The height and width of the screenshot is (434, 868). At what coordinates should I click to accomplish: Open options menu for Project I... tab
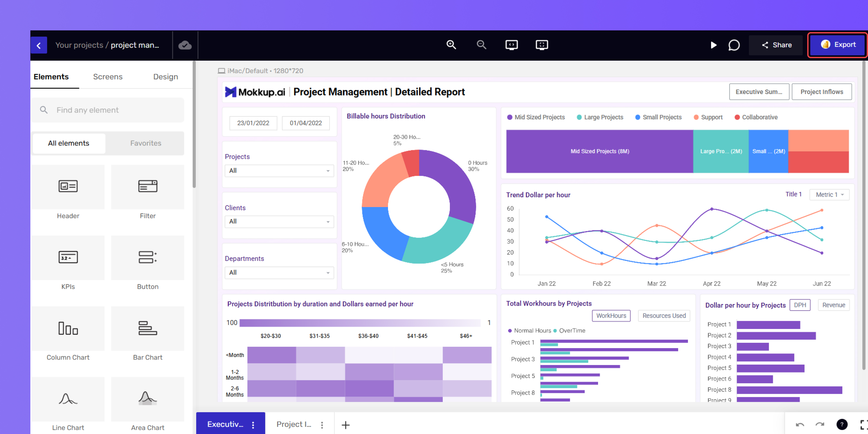pyautogui.click(x=322, y=425)
